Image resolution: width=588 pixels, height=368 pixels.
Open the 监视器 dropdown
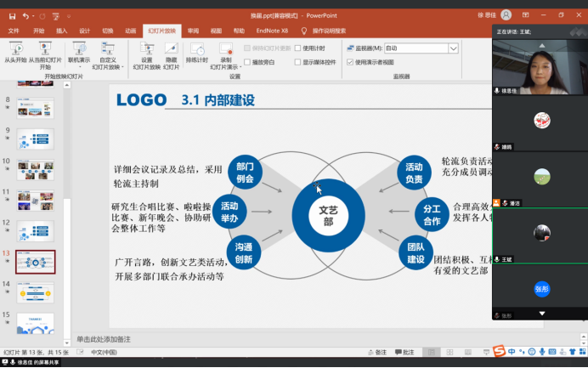[453, 48]
